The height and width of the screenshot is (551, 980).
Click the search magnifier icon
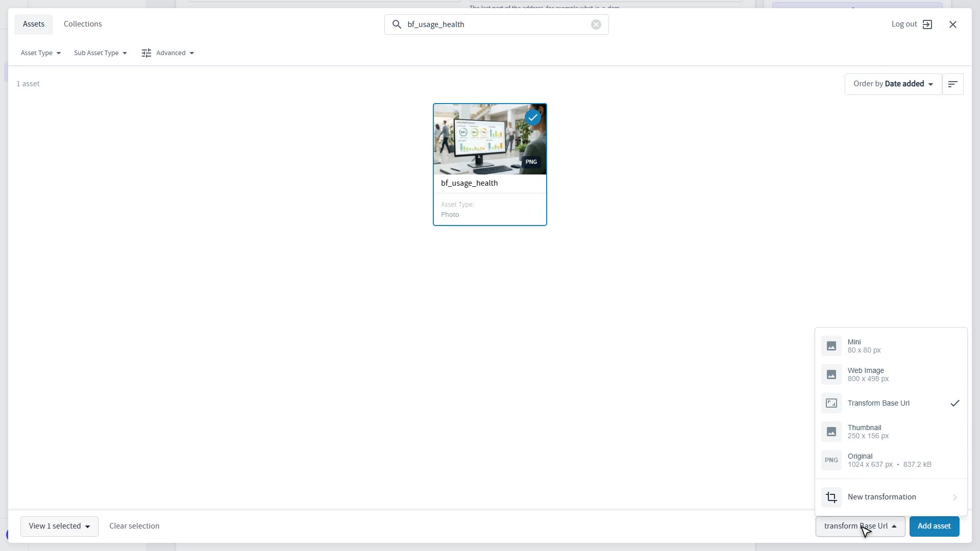[397, 24]
